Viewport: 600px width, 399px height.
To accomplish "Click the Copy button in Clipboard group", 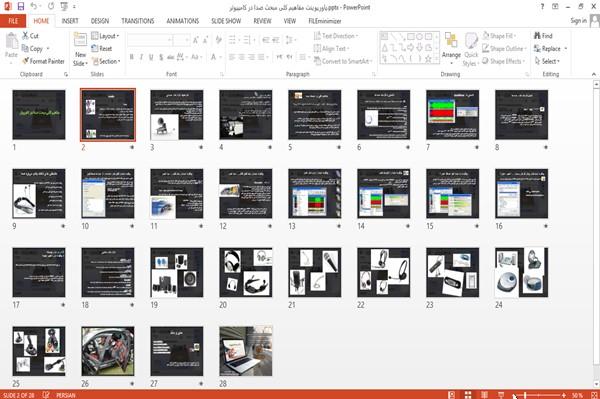I will [x=32, y=49].
